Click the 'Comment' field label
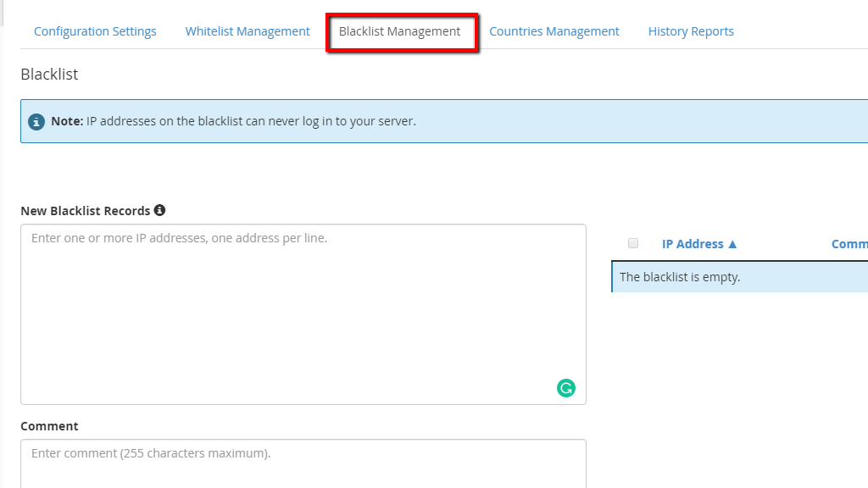868x488 pixels. [x=49, y=426]
